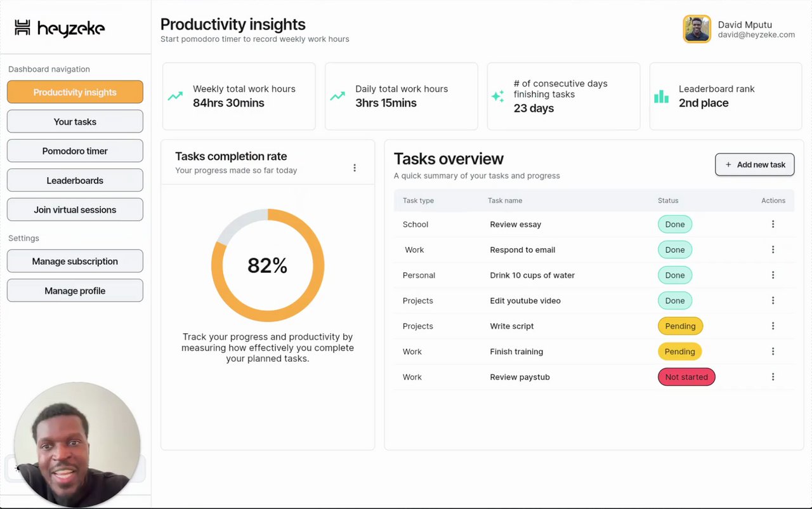This screenshot has height=509, width=812.
Task: Open Manage subscription settings
Action: (x=75, y=261)
